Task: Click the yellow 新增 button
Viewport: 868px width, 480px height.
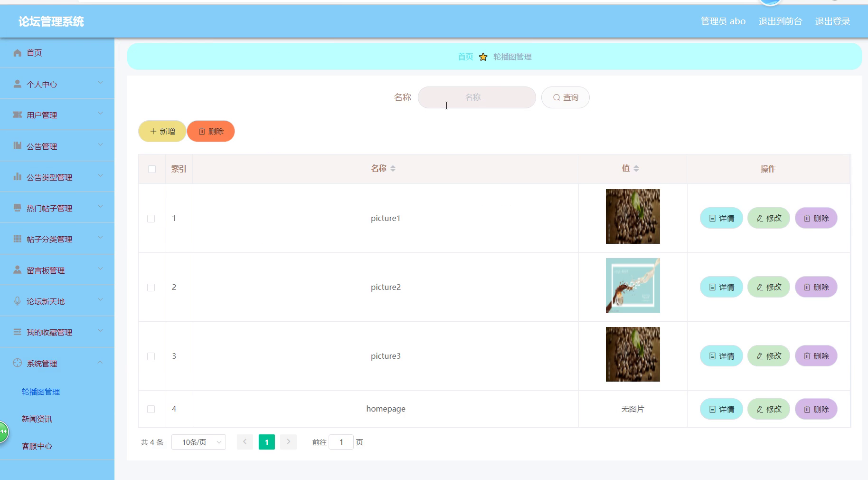Action: (x=162, y=131)
